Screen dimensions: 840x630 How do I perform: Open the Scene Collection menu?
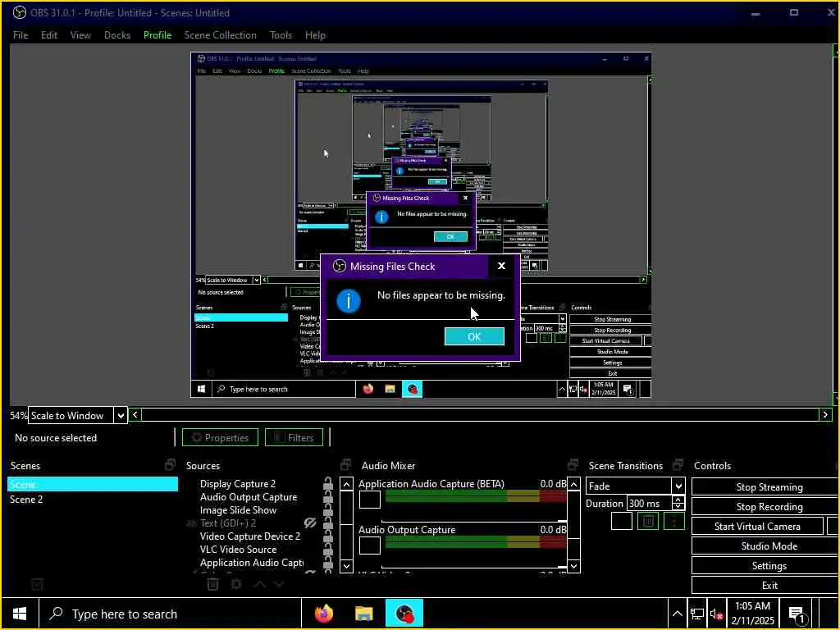(220, 34)
